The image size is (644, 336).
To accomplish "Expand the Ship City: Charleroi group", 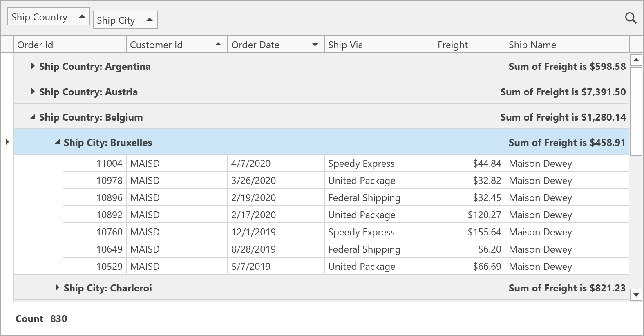I will (x=57, y=288).
